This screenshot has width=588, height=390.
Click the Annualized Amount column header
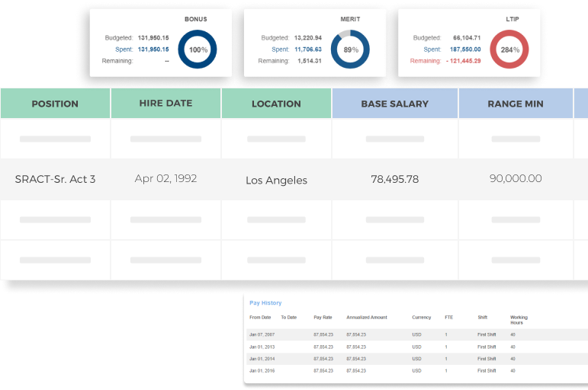(x=367, y=318)
